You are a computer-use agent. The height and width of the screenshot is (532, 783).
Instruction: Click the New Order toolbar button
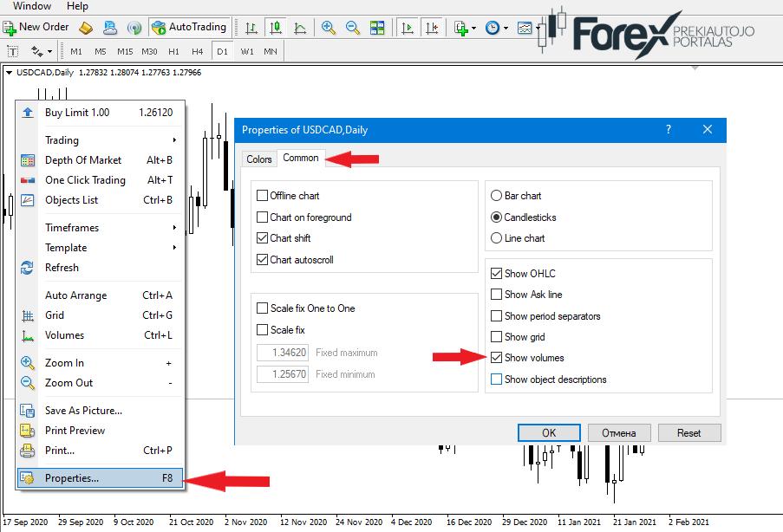point(36,27)
